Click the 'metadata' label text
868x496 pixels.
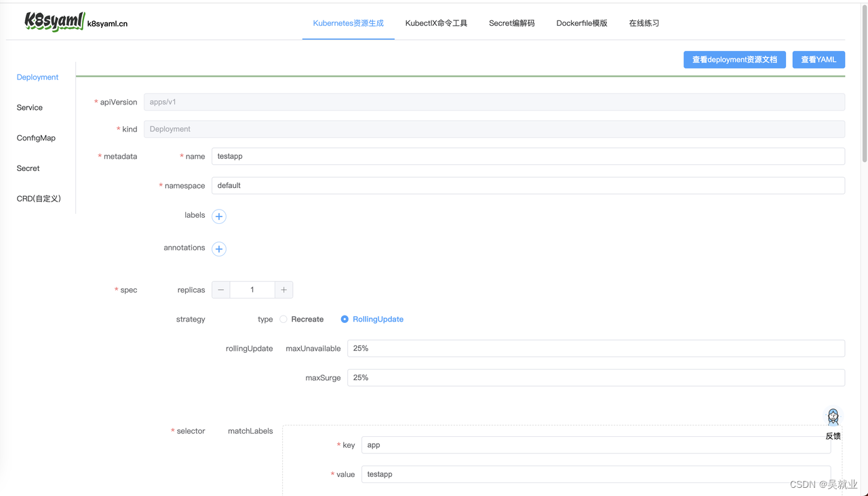[x=120, y=156]
